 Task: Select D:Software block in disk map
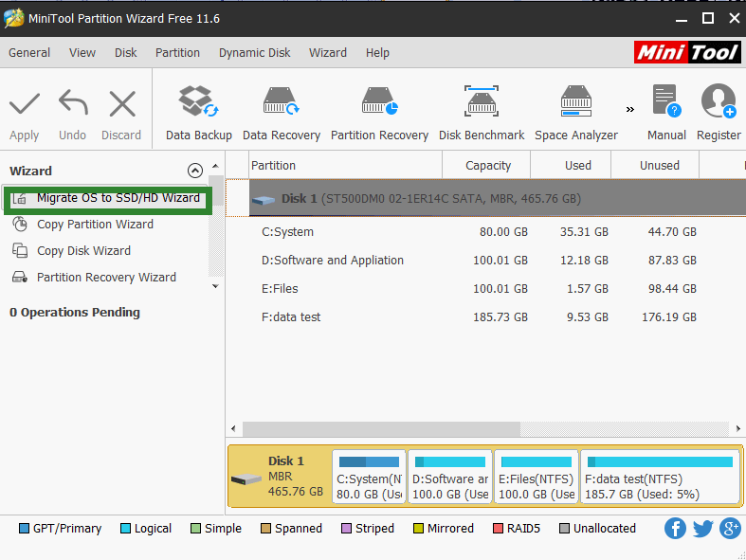coord(450,477)
